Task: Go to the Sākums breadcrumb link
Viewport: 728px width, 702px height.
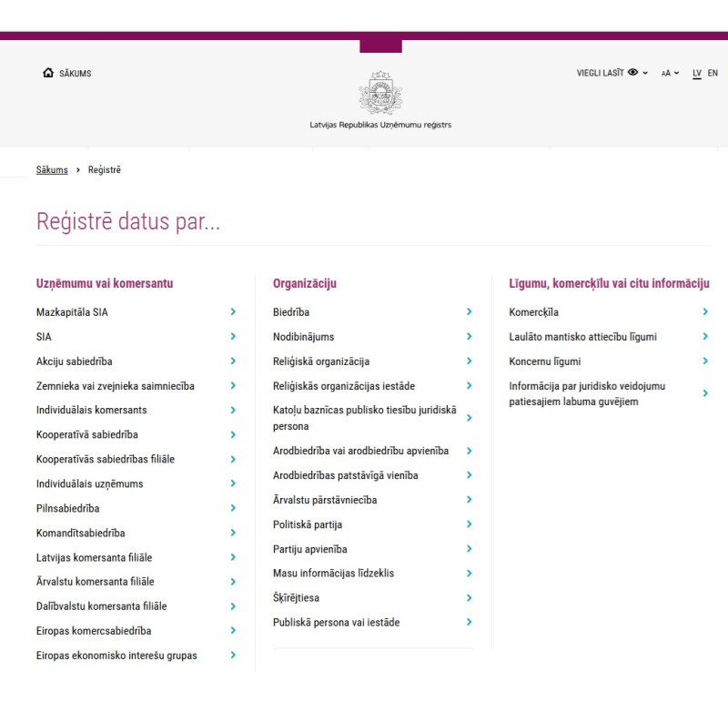Action: tap(52, 170)
